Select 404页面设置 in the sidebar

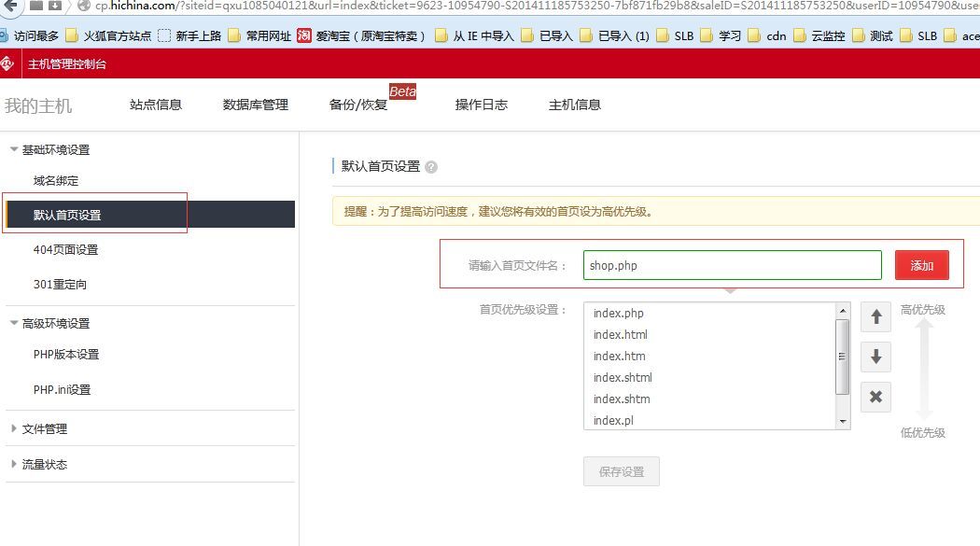(x=65, y=249)
